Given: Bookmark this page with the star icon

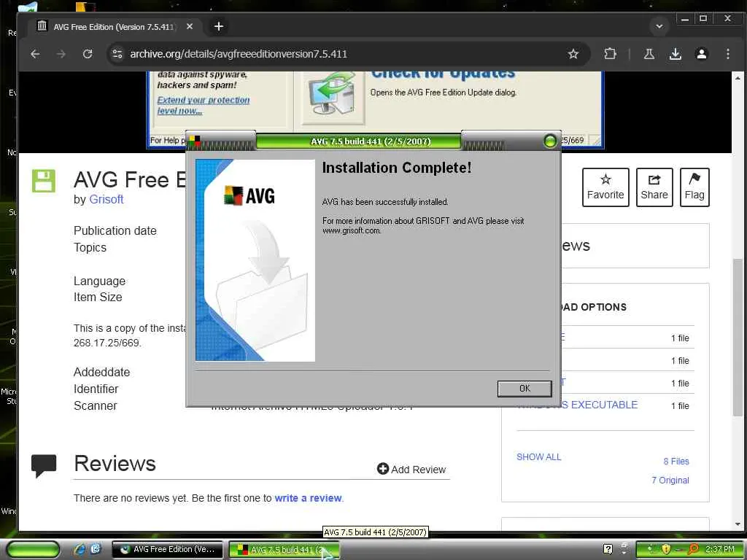Looking at the screenshot, I should tap(573, 54).
